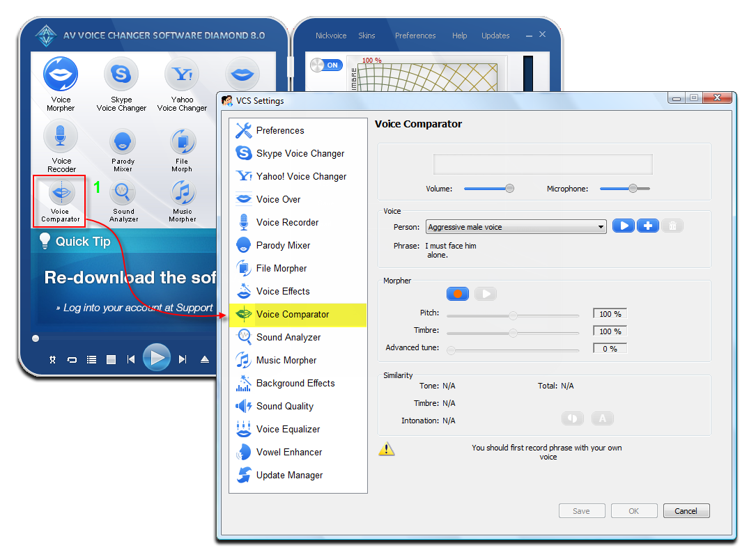The image size is (756, 557).
Task: Open the playlist in player bar
Action: [x=91, y=359]
